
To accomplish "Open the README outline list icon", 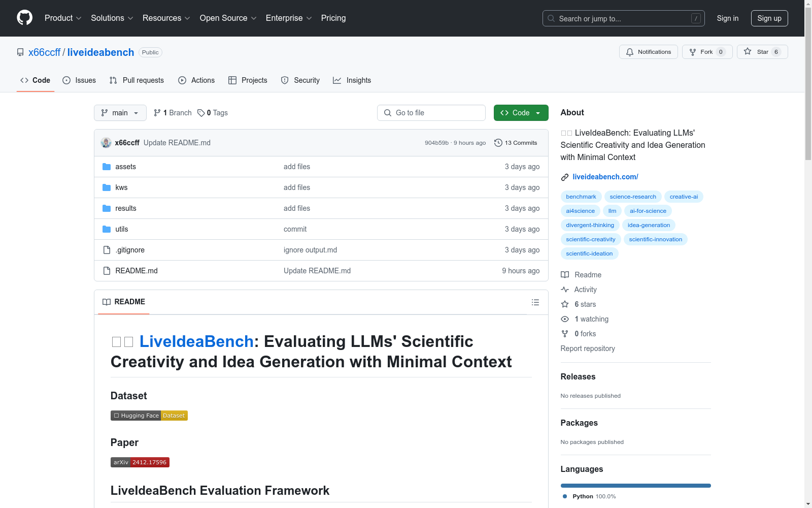I will click(x=535, y=302).
